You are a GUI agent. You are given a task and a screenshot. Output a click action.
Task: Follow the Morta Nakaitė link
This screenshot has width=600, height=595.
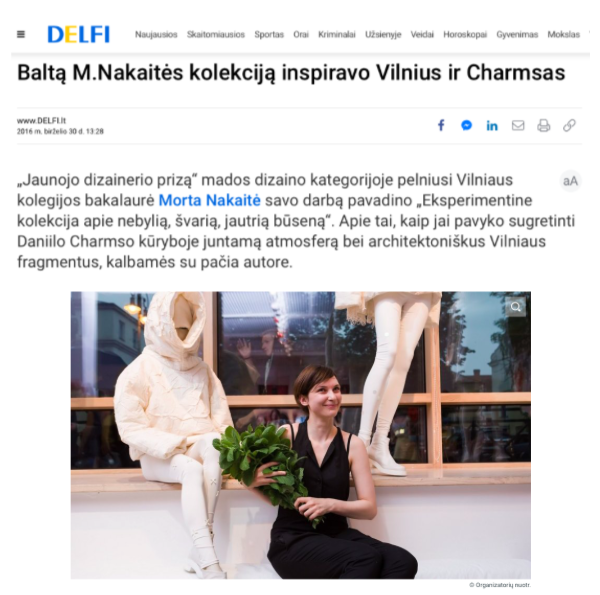[x=209, y=200]
